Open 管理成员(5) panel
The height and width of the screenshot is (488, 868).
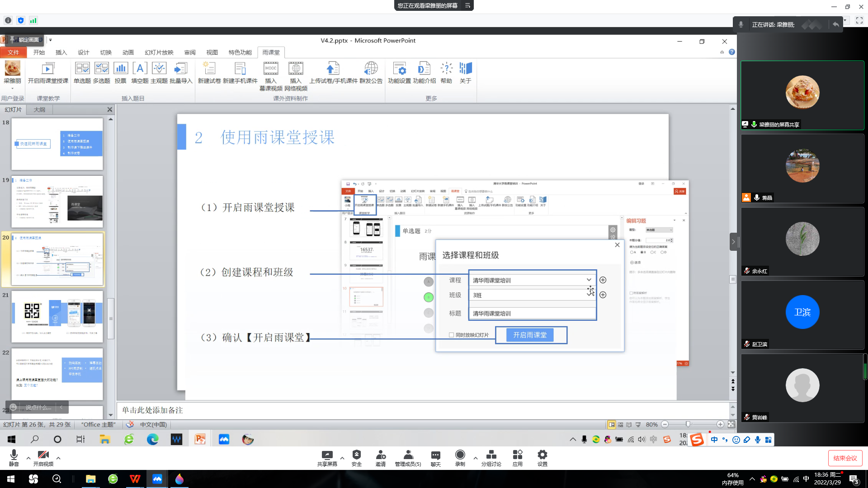pos(408,458)
